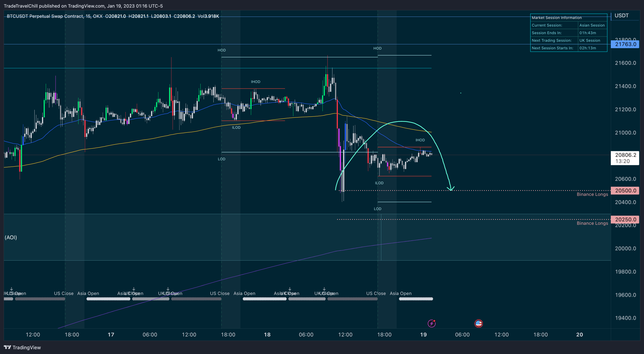The image size is (644, 354).
Task: Click the date 20 on time axis
Action: point(580,335)
